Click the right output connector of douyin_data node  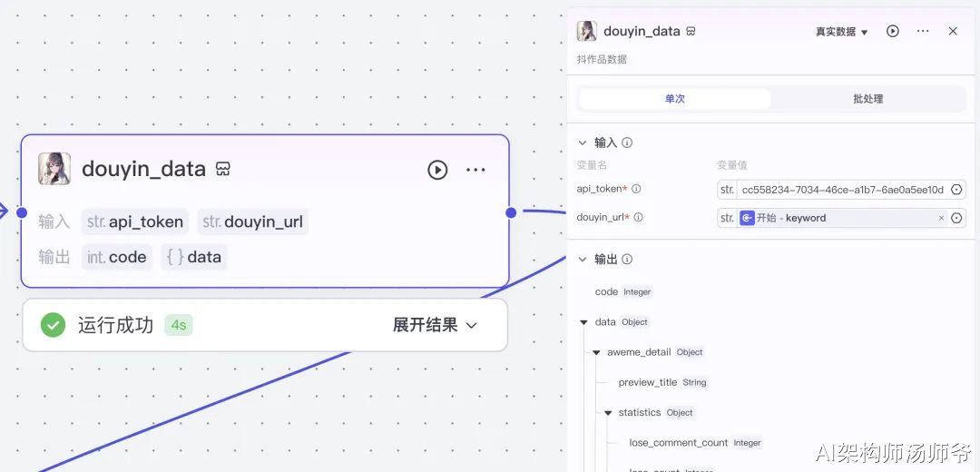(x=511, y=212)
